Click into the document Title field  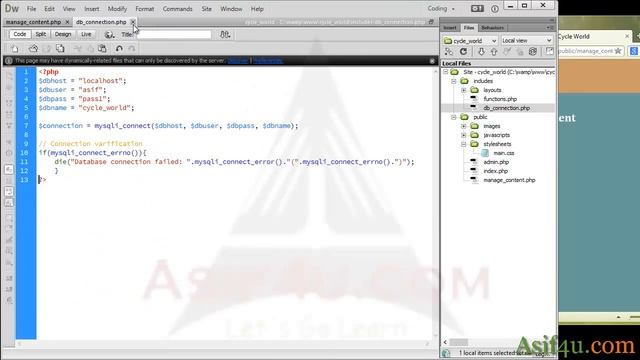tap(175, 35)
